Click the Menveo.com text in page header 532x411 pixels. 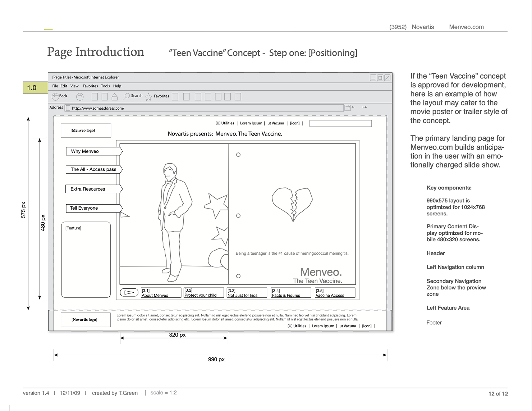point(466,27)
